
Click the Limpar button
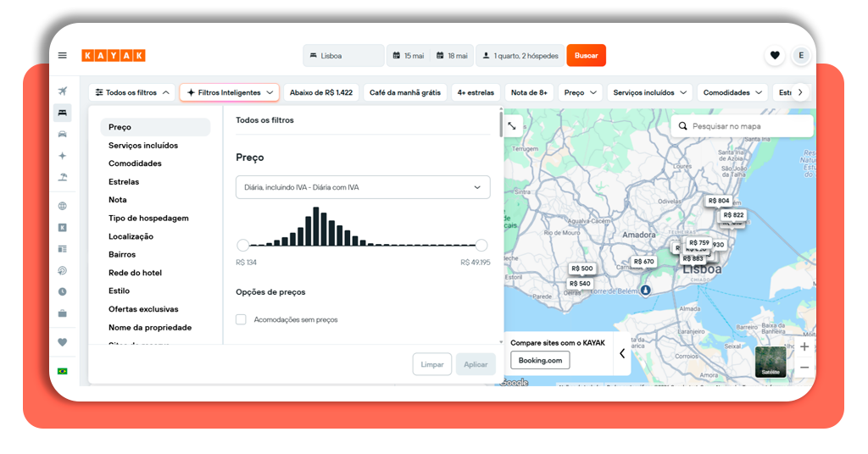pyautogui.click(x=431, y=364)
